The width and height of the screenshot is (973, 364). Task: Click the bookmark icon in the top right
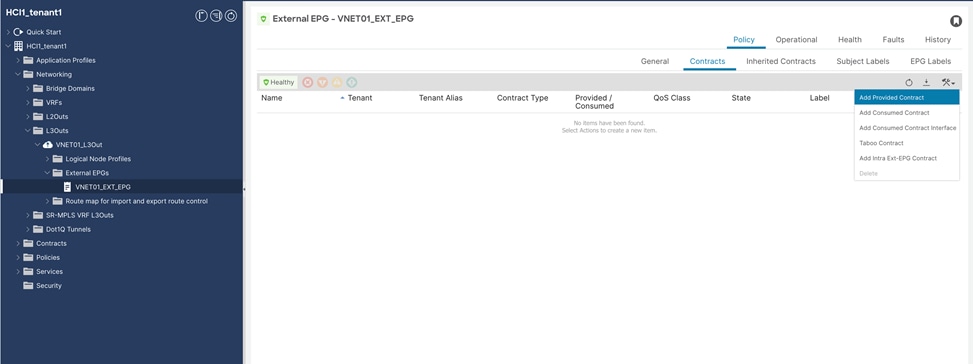(x=956, y=21)
